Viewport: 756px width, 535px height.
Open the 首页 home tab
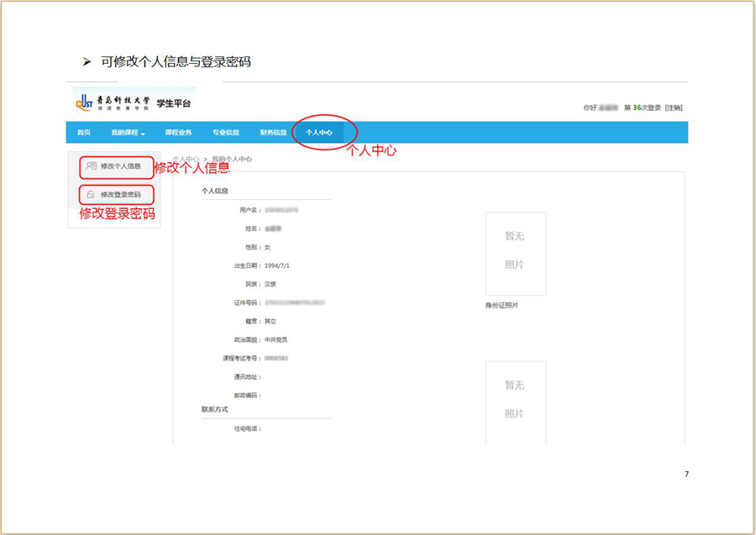tap(84, 133)
